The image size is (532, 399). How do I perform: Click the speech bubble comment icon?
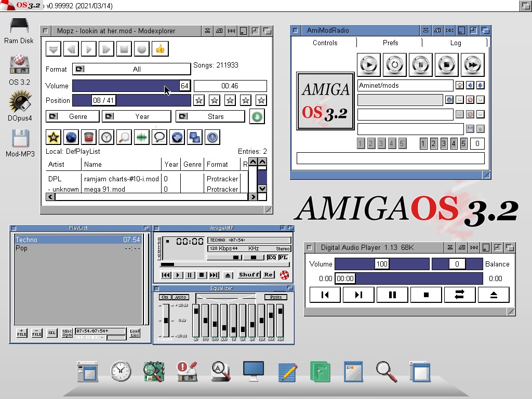point(159,137)
